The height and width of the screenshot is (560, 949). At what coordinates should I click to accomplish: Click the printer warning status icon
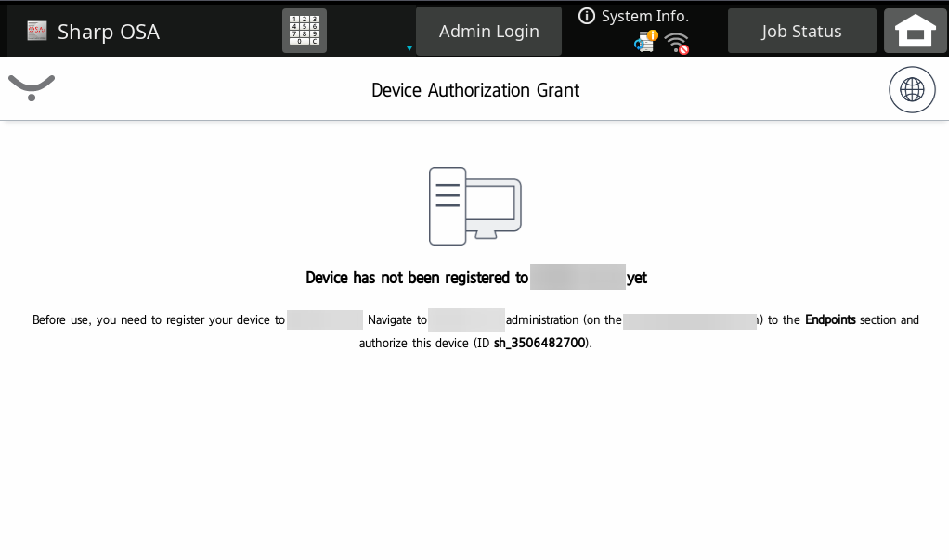[x=646, y=42]
